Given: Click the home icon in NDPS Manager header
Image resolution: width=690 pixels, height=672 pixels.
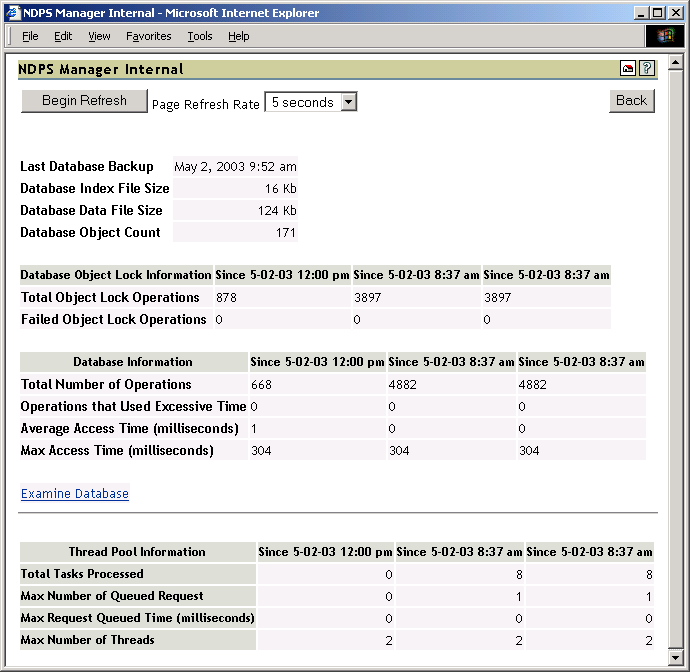Looking at the screenshot, I should pos(628,69).
